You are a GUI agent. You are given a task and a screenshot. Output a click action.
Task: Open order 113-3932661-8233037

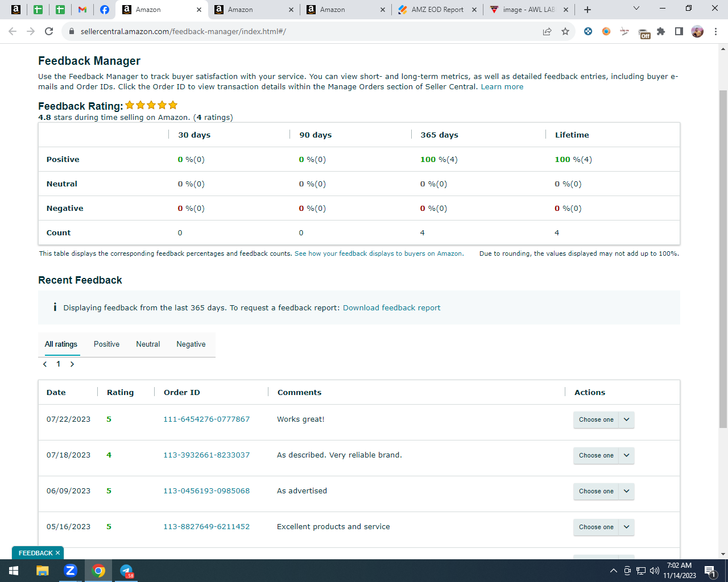tap(206, 455)
